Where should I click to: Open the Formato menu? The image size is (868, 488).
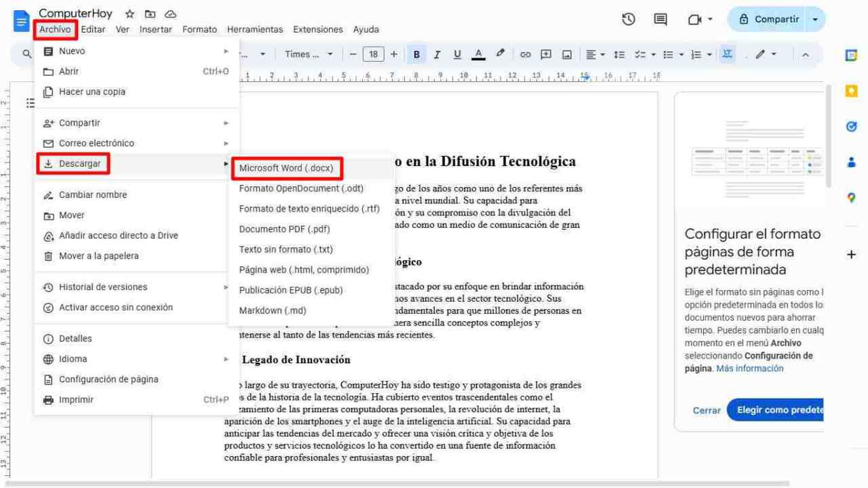199,29
